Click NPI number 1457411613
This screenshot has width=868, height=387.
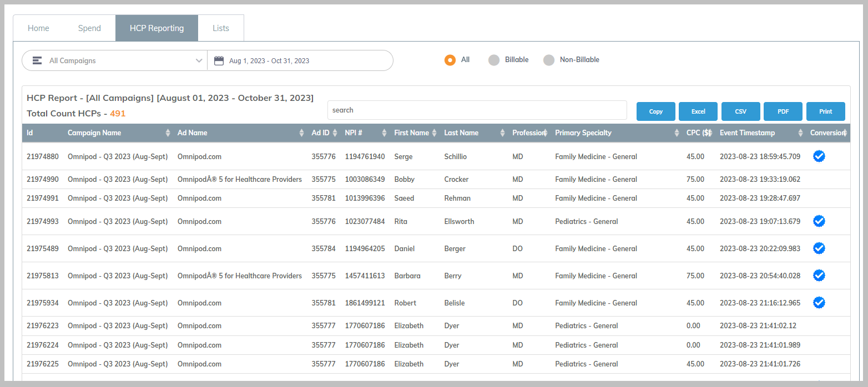pos(365,276)
